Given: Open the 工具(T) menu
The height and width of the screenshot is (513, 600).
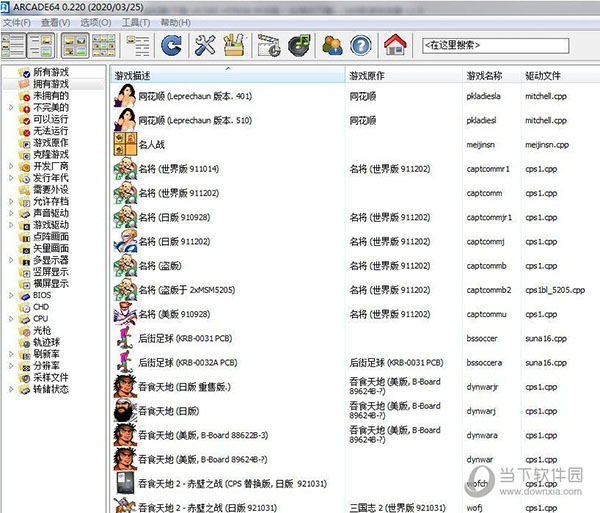Looking at the screenshot, I should (136, 23).
